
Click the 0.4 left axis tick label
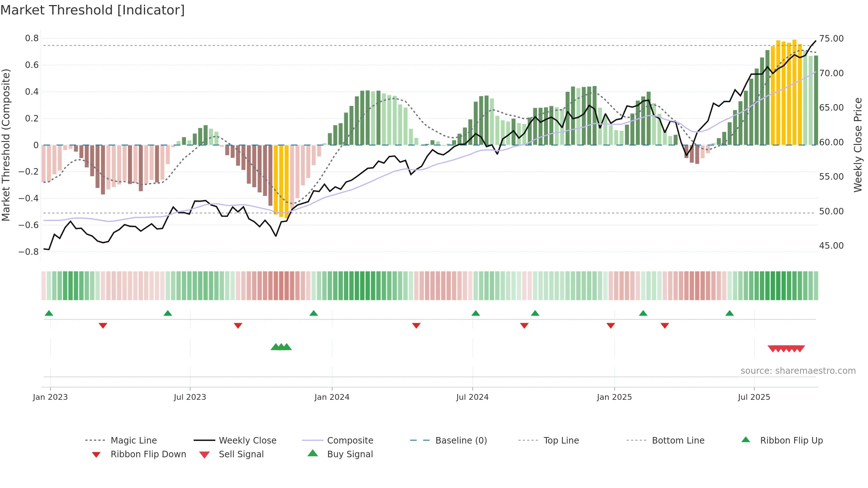click(32, 92)
